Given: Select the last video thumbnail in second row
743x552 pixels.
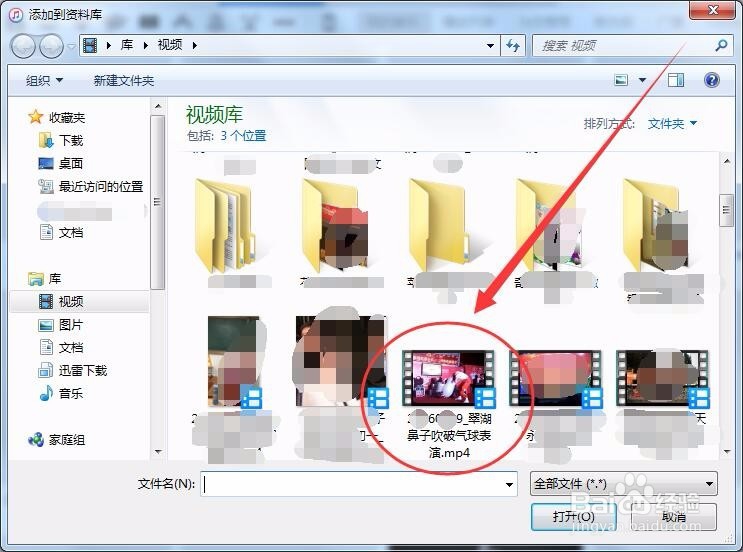Looking at the screenshot, I should [x=662, y=379].
